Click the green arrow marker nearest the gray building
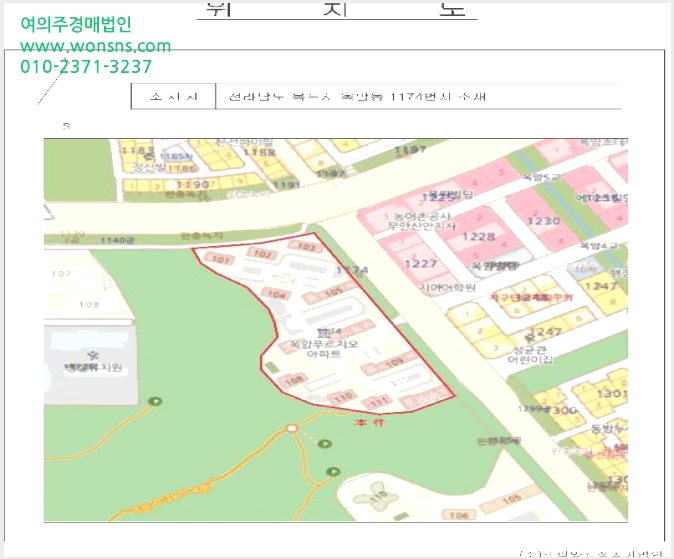Image resolution: width=674 pixels, height=559 pixels. [x=155, y=401]
